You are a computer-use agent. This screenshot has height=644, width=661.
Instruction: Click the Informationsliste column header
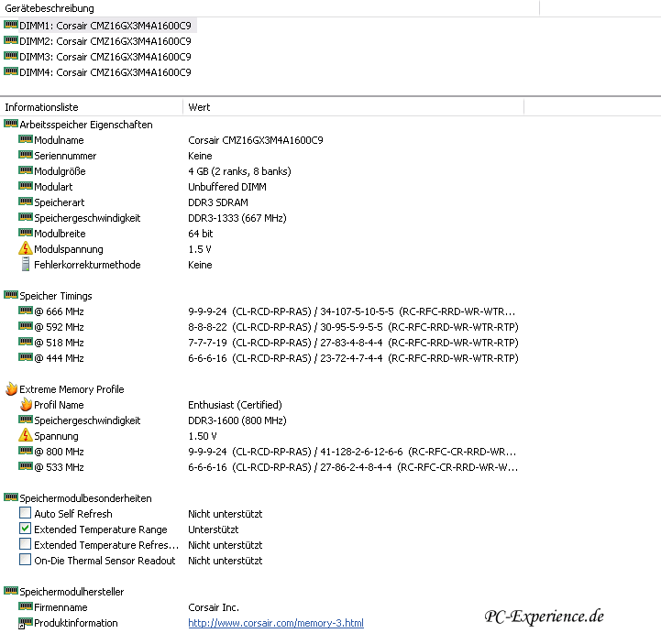pos(92,107)
